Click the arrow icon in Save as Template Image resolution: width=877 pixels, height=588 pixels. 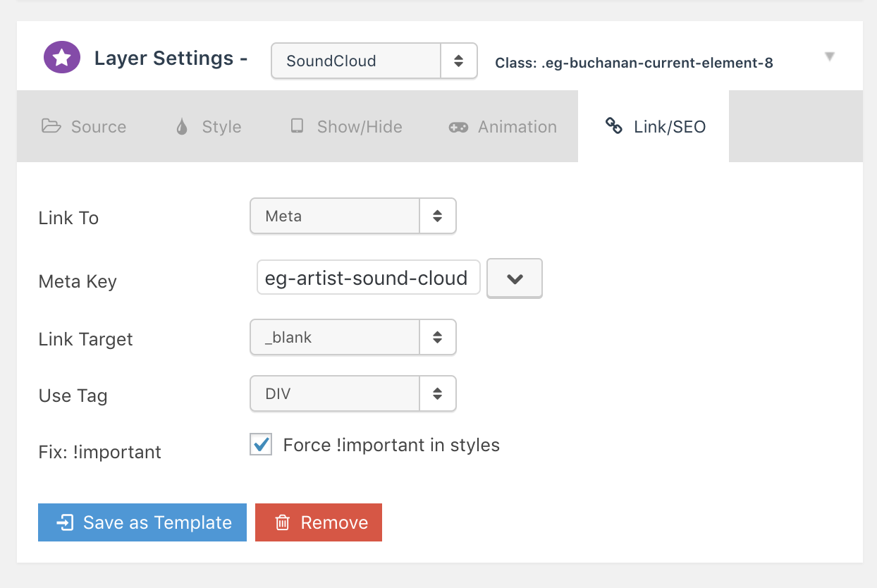point(65,522)
